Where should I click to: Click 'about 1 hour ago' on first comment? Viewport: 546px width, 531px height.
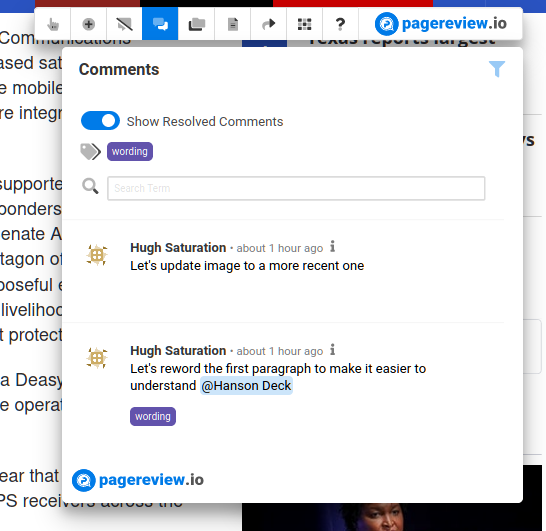pos(280,248)
